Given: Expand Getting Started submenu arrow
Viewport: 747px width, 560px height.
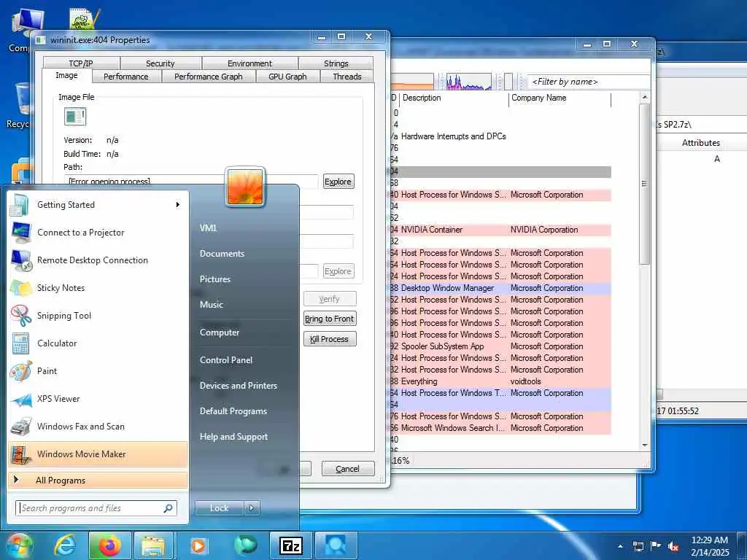Looking at the screenshot, I should click(177, 205).
